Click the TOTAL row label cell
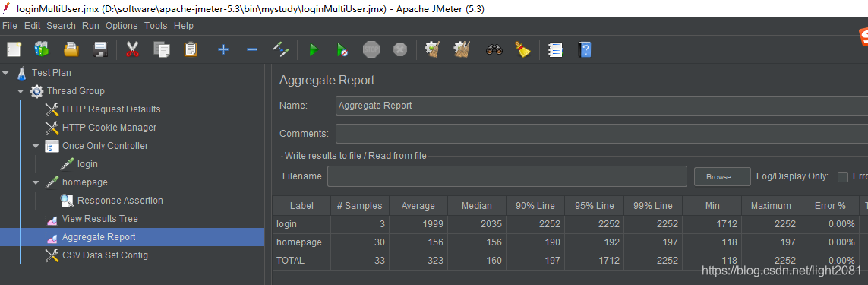The height and width of the screenshot is (285, 868). pyautogui.click(x=301, y=261)
